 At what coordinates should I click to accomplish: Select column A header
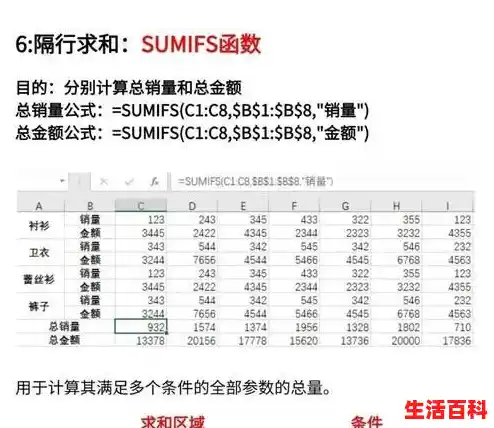(39, 206)
